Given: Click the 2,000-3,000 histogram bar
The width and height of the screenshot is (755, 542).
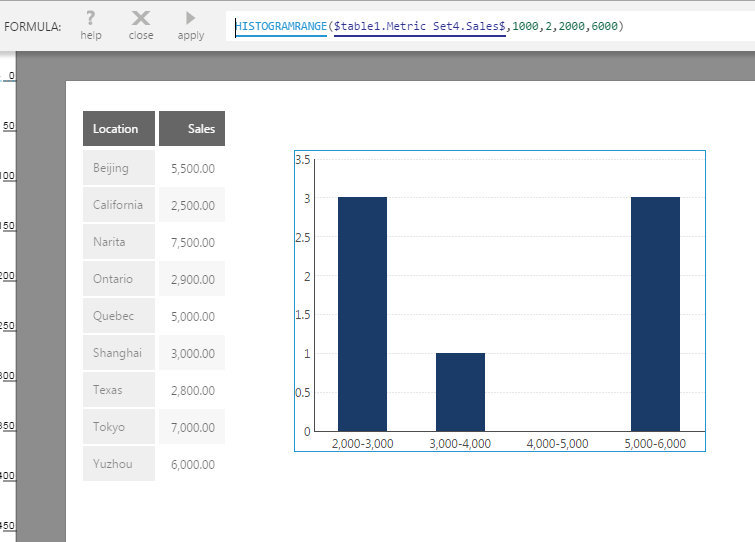Looking at the screenshot, I should [362, 315].
